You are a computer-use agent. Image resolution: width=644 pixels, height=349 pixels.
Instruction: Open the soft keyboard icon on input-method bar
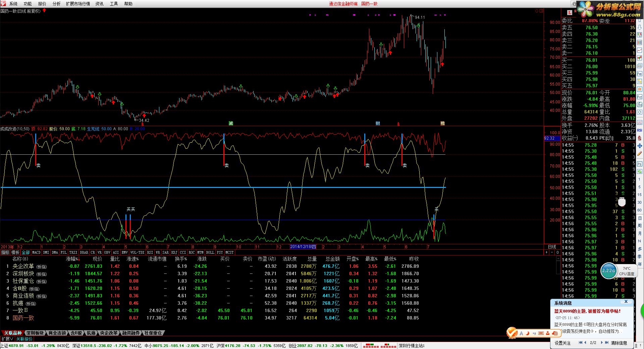[x=541, y=333]
